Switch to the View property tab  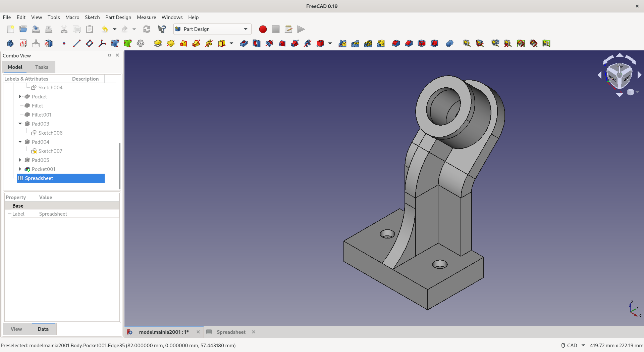[16, 329]
